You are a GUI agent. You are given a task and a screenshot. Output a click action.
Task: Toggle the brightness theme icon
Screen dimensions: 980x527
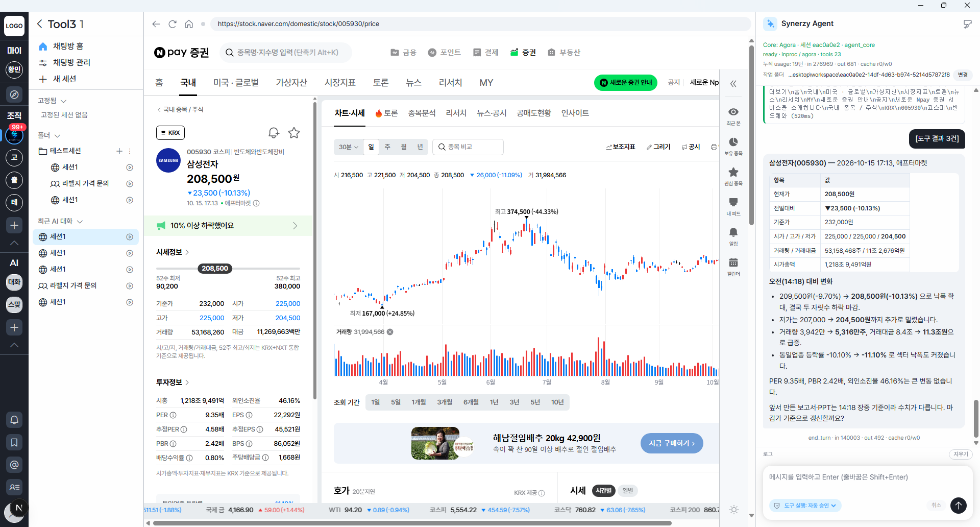734,510
